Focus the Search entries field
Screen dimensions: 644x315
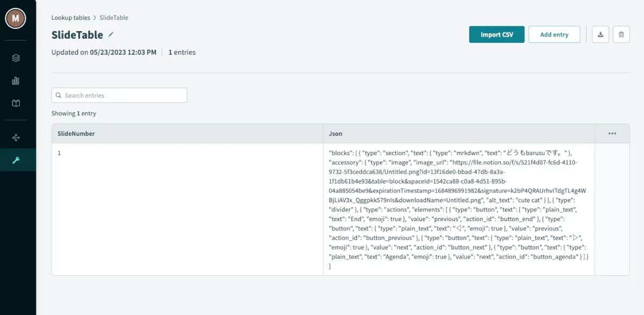coord(123,96)
